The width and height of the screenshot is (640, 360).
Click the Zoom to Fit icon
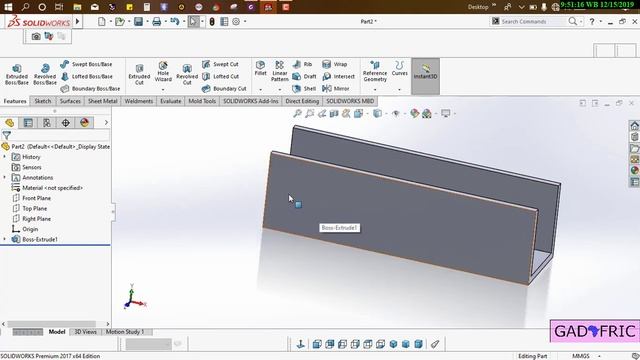coord(298,113)
